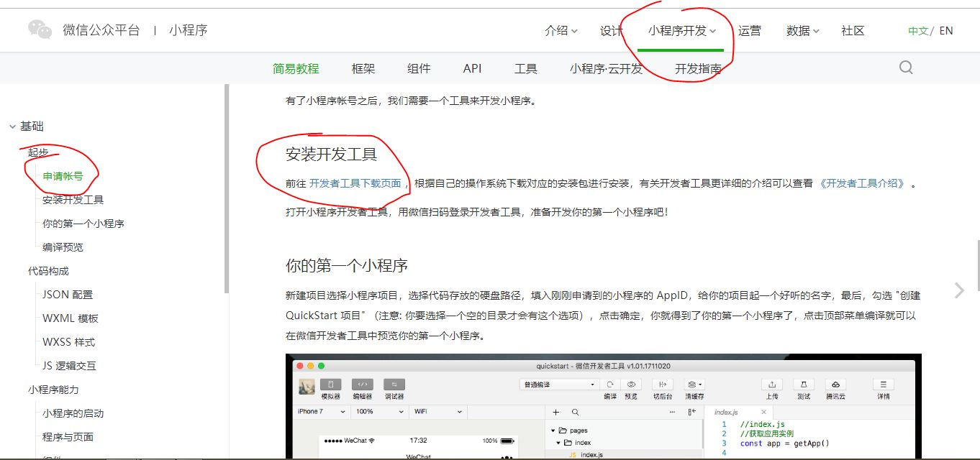Open 小程序能力 in the sidebar
The height and width of the screenshot is (460, 980).
(x=53, y=390)
